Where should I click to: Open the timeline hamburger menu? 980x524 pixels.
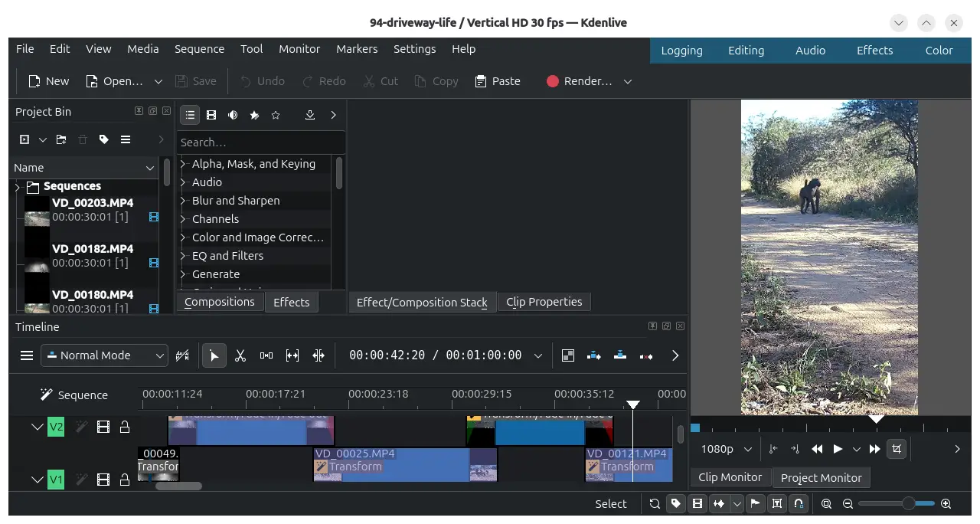(x=27, y=355)
